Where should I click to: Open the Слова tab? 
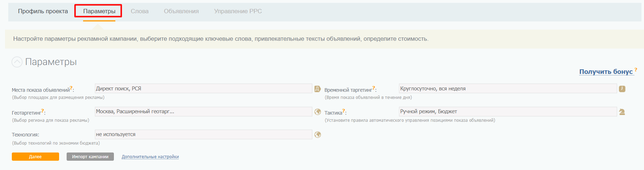[x=140, y=11]
